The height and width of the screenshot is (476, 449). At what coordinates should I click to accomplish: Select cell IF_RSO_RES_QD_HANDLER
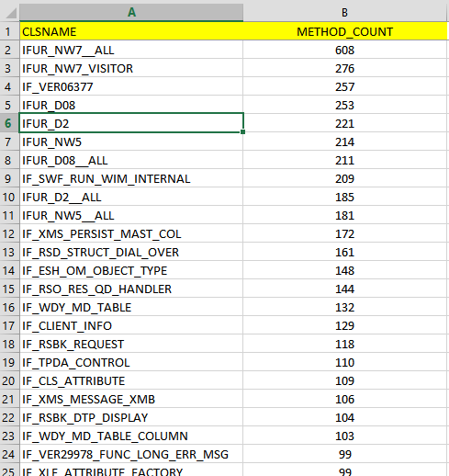pyautogui.click(x=131, y=289)
